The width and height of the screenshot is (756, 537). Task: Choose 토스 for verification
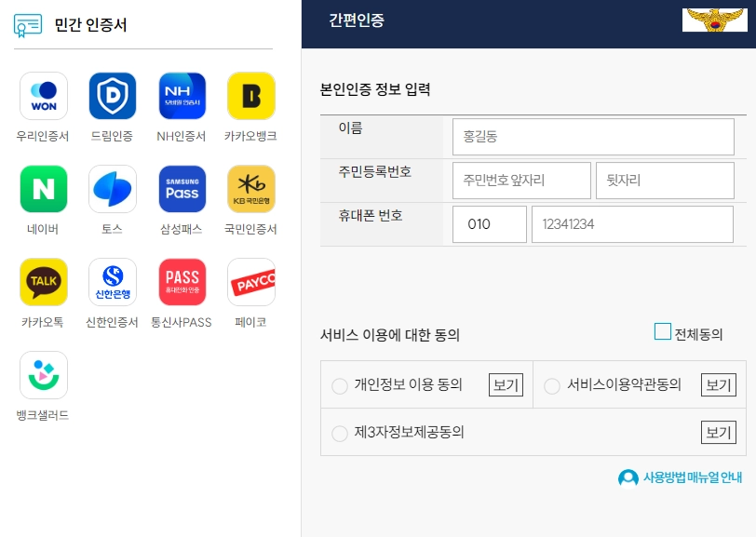click(x=112, y=189)
